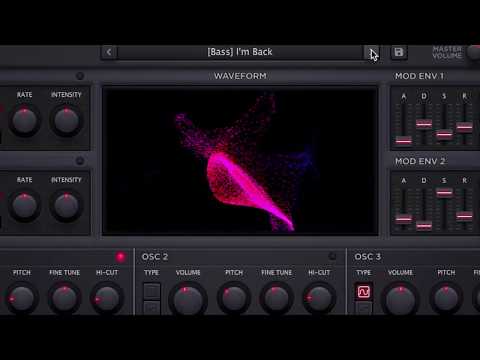Click the OSC 2 section label
The image size is (480, 360).
tap(155, 257)
